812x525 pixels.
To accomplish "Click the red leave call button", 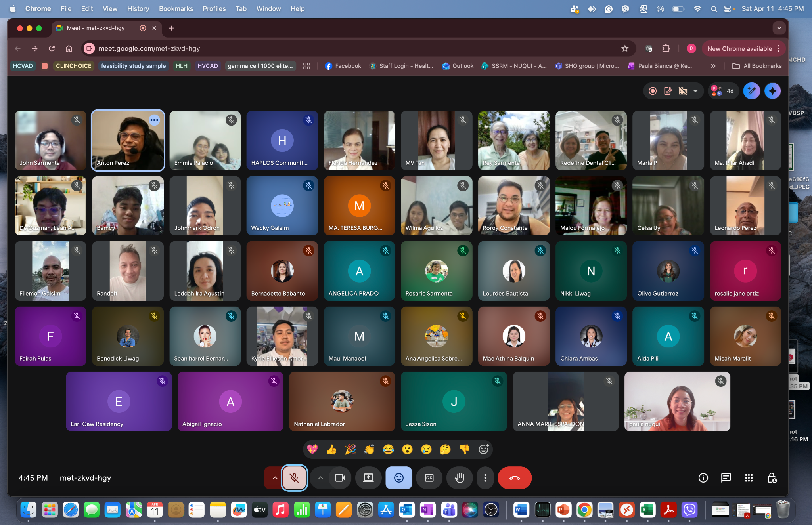I will (514, 478).
